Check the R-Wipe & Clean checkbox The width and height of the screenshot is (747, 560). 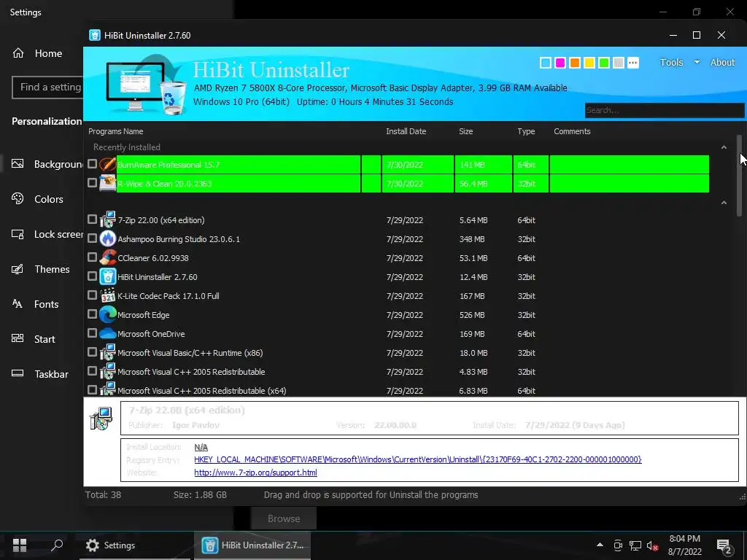tap(93, 182)
